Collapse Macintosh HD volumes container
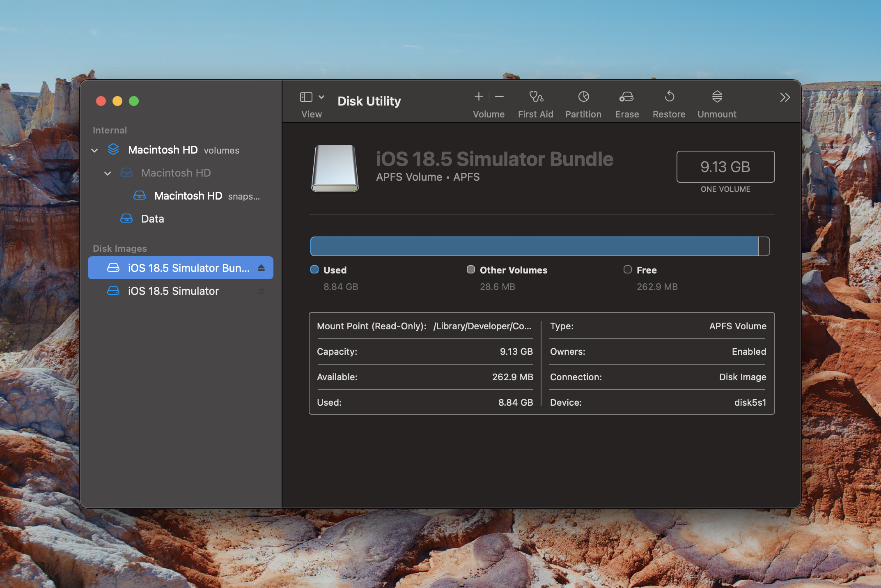This screenshot has height=588, width=881. pyautogui.click(x=94, y=150)
